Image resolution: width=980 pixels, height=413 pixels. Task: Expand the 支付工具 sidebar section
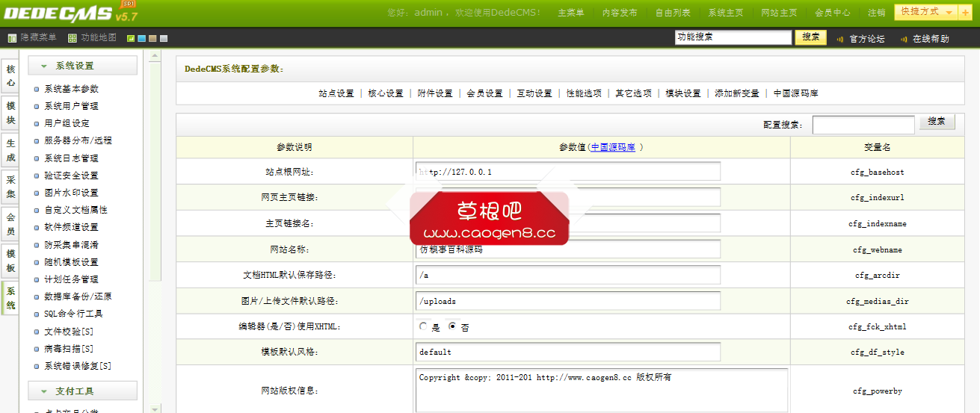82,391
